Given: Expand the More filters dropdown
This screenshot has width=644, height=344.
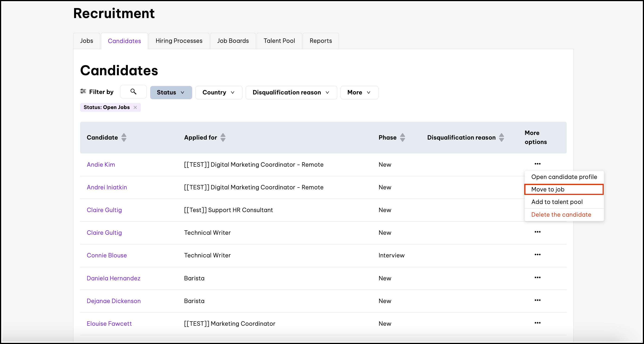Looking at the screenshot, I should (359, 92).
